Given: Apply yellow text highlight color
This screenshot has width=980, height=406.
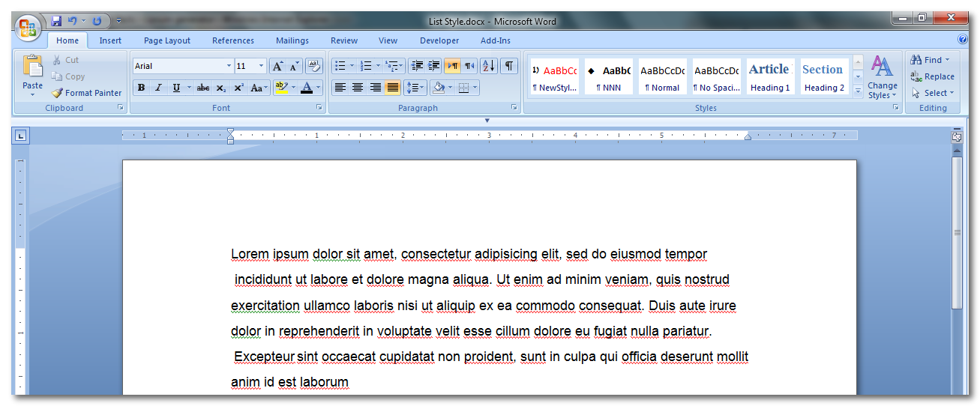Looking at the screenshot, I should (281, 88).
